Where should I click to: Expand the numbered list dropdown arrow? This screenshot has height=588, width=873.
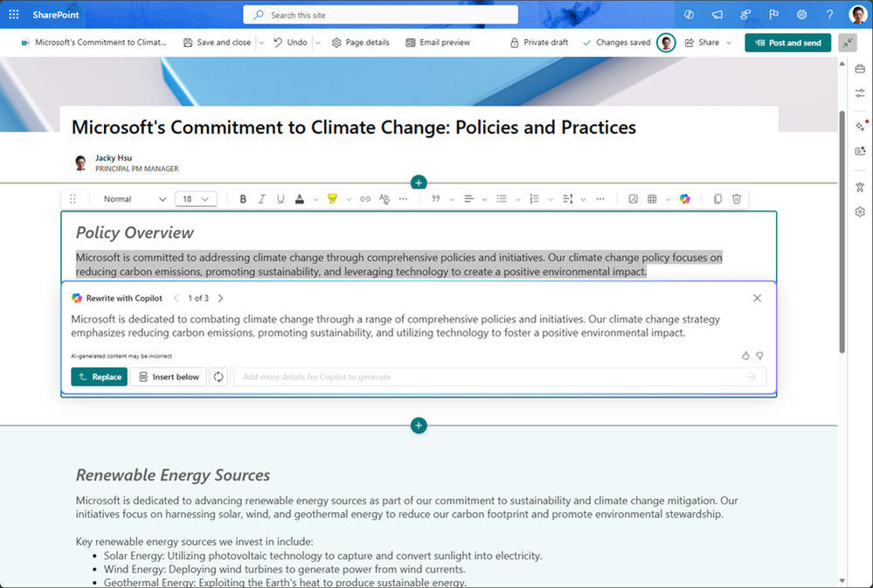coord(551,199)
